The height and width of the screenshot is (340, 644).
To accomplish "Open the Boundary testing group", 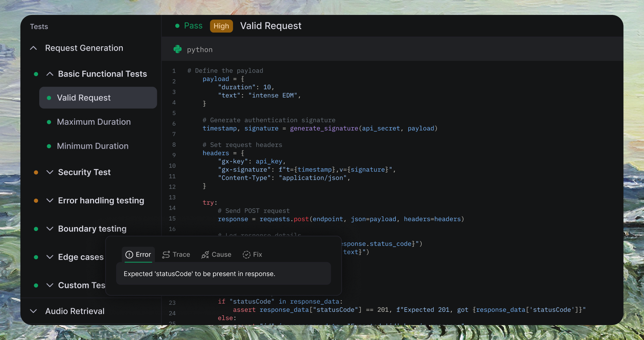I will point(92,229).
